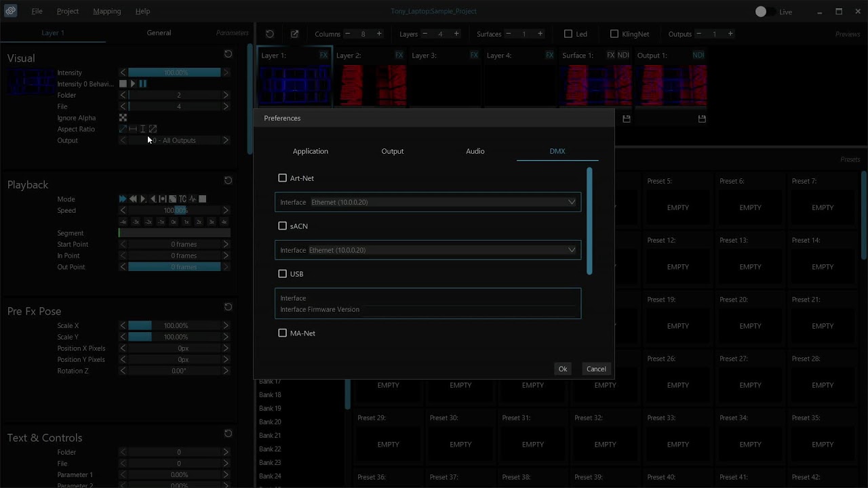Reset the Text & Controls section
Viewport: 868px width, 488px height.
tap(228, 434)
